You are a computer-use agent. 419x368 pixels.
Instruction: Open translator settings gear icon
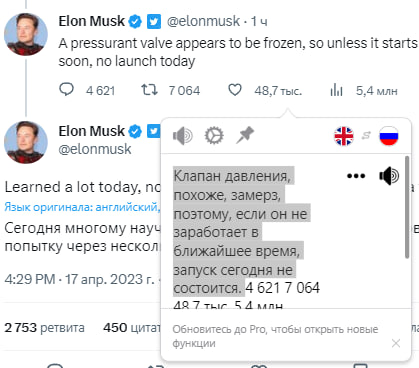pos(214,135)
